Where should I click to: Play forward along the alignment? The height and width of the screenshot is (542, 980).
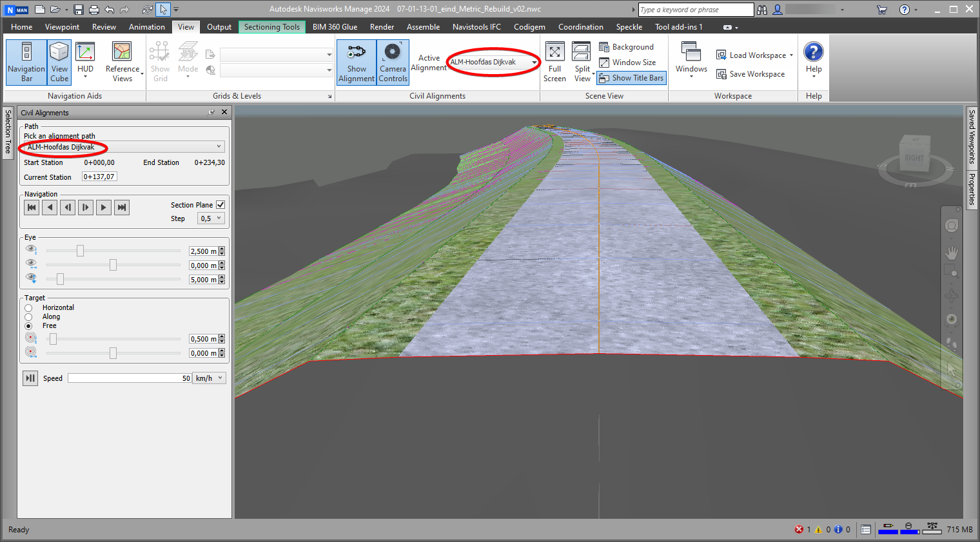(104, 208)
